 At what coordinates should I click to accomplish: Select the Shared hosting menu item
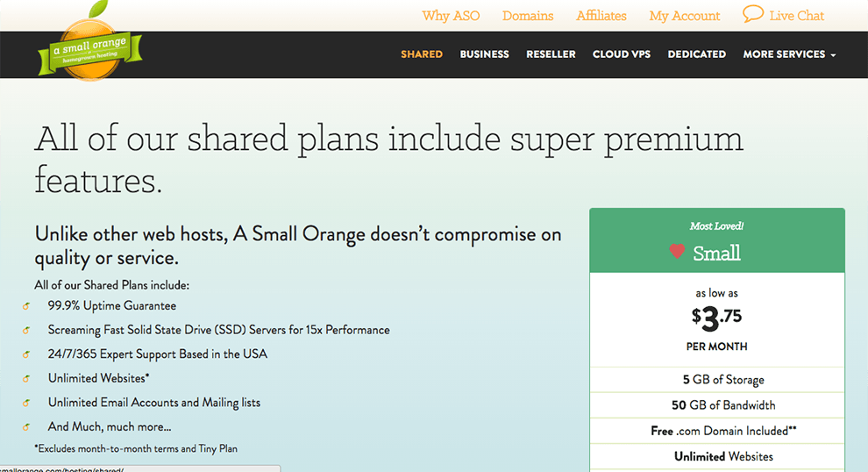422,54
